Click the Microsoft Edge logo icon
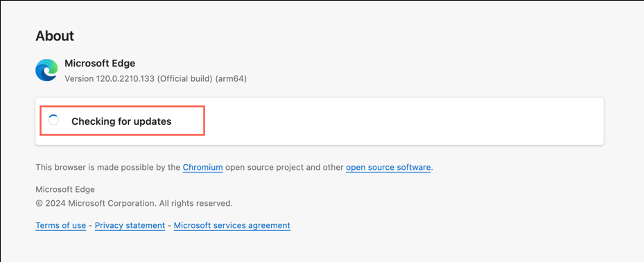The height and width of the screenshot is (262, 644). (46, 70)
